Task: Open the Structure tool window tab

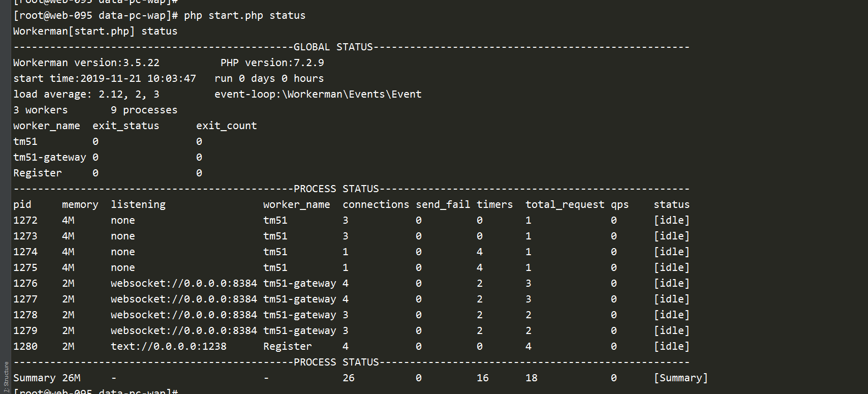Action: 6,376
